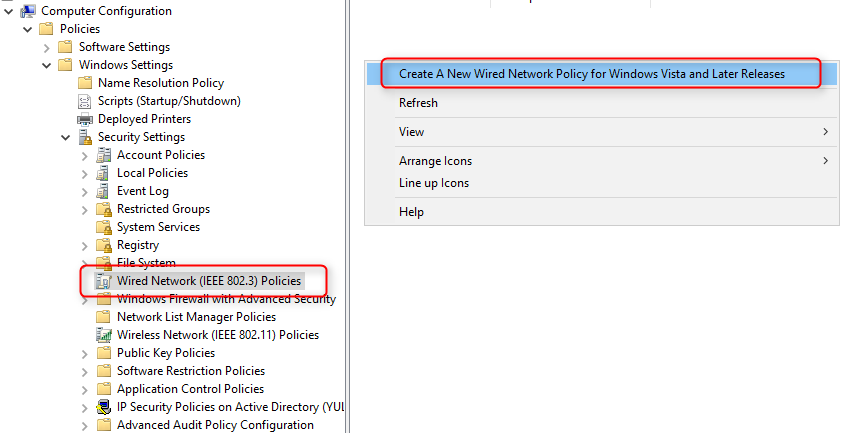Screen dimensions: 849x433
Task: Select Wireless Network (IEEE 802.11) Policies
Action: pos(217,335)
